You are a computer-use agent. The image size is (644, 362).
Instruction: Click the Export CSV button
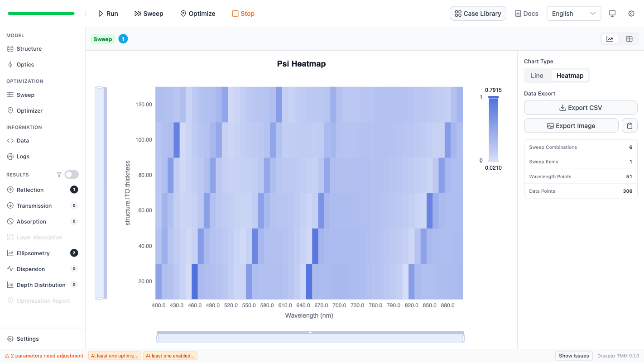581,108
